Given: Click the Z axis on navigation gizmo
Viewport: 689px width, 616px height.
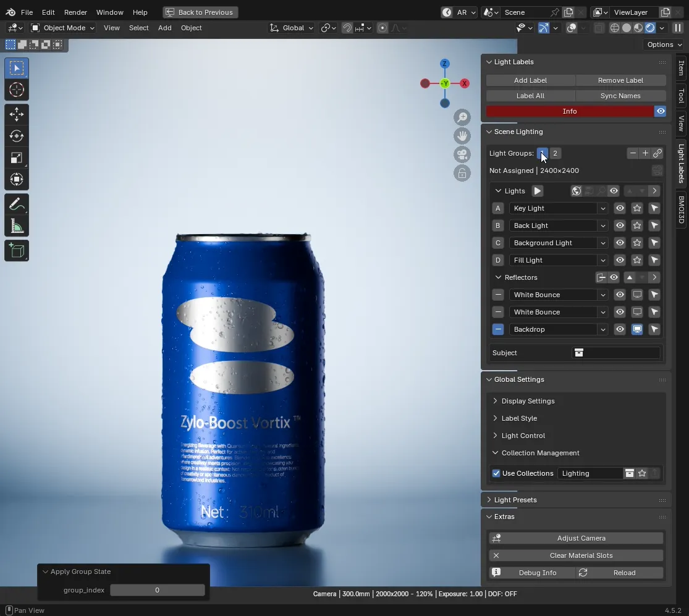Looking at the screenshot, I should 445,64.
